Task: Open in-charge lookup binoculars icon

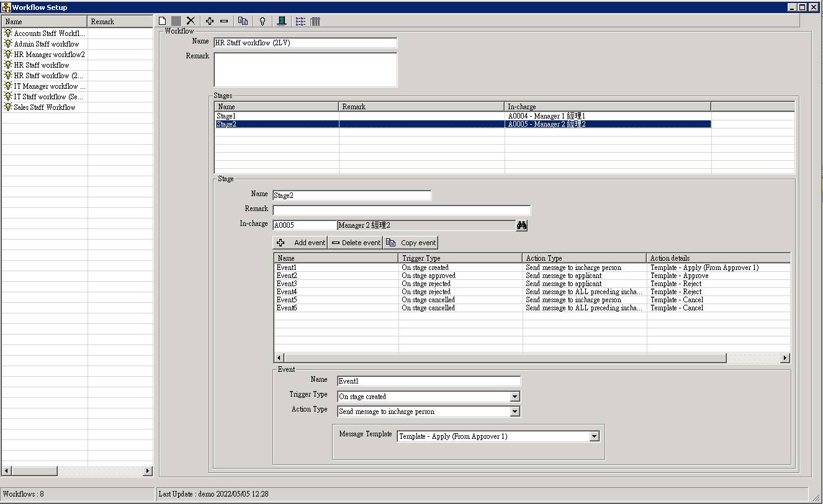Action: coord(521,225)
